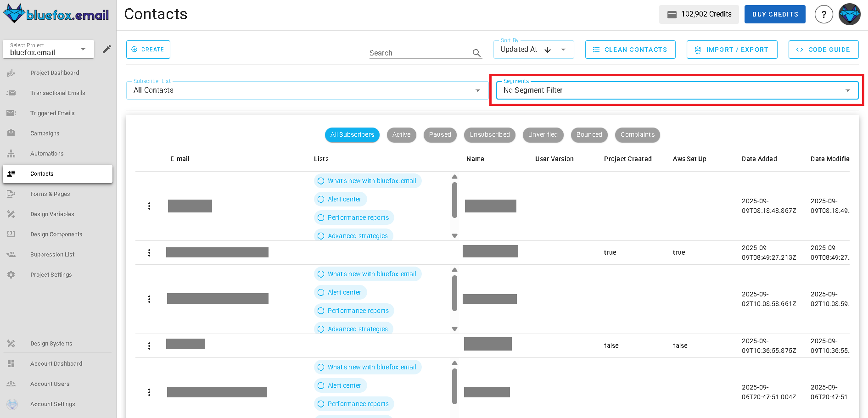The width and height of the screenshot is (868, 418).
Task: Open Project Settings via the gear icon
Action: coord(51,274)
